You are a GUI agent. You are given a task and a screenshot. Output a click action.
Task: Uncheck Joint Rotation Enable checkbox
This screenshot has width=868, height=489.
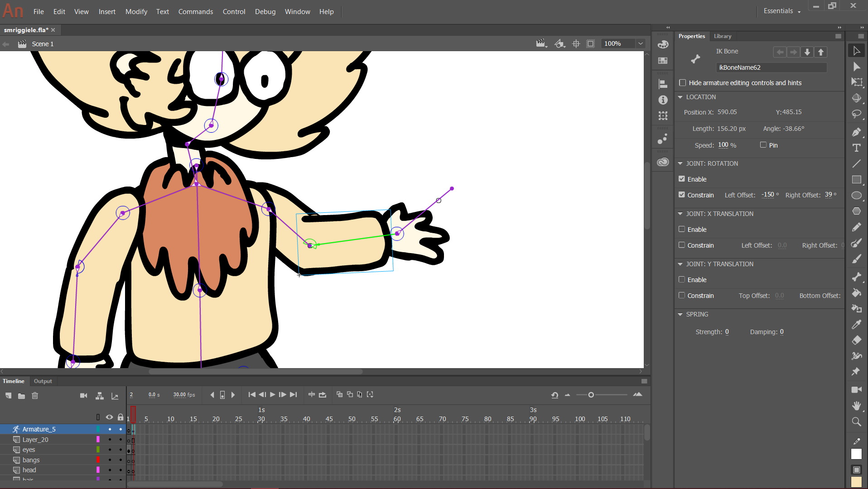point(682,179)
